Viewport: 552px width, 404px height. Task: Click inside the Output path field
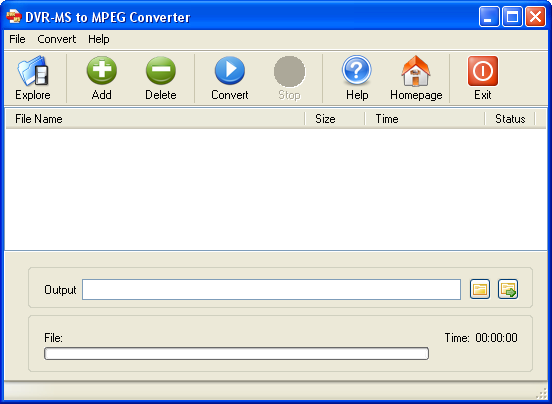271,290
